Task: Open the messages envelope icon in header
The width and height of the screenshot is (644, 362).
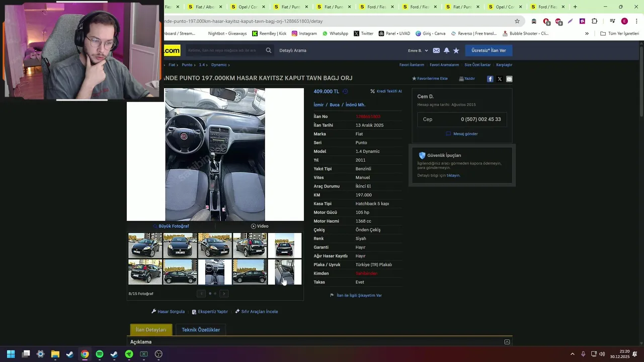Action: pyautogui.click(x=436, y=50)
